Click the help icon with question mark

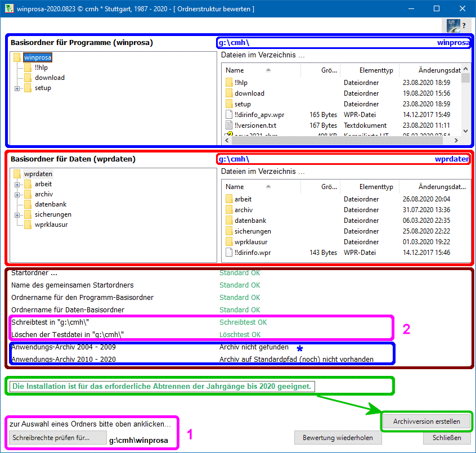coord(456,26)
